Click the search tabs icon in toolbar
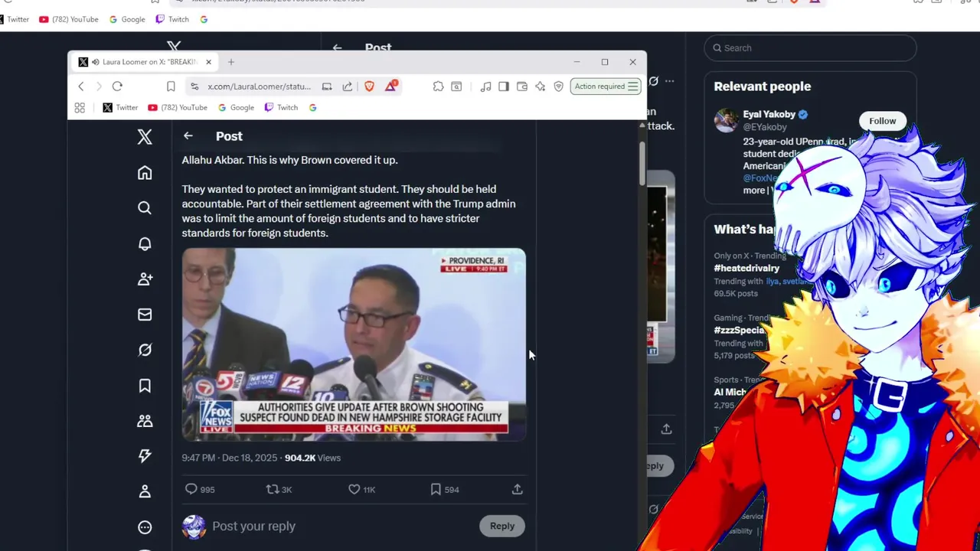 pos(456,86)
